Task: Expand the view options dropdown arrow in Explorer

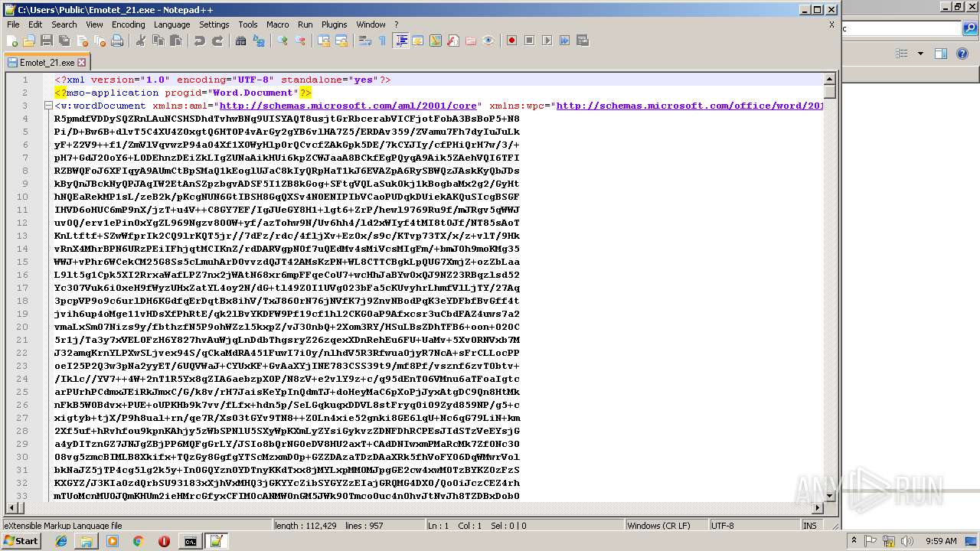Action: click(920, 54)
